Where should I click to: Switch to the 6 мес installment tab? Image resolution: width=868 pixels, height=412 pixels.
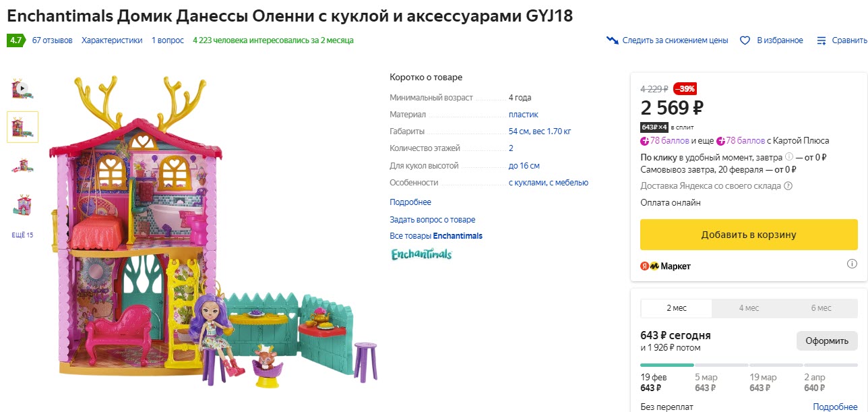821,307
